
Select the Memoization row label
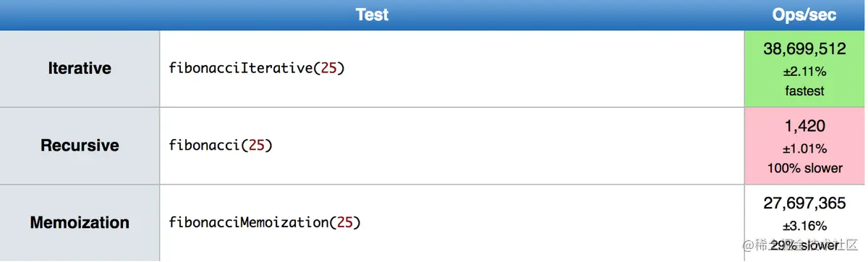pos(80,222)
